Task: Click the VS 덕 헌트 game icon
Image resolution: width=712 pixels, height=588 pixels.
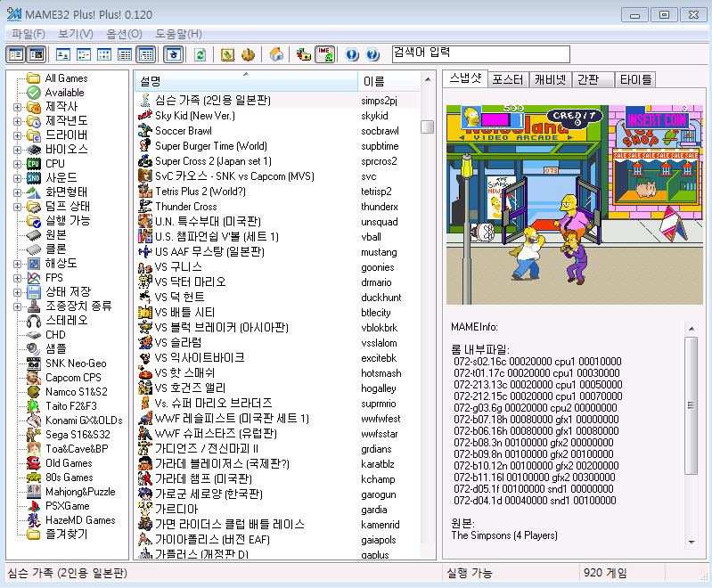Action: [x=145, y=298]
